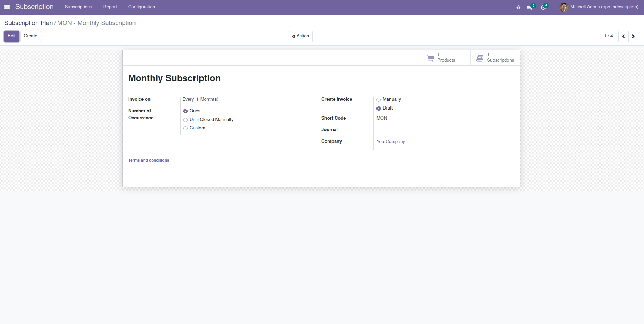Open the Configuration menu
This screenshot has height=324, width=644.
141,7
